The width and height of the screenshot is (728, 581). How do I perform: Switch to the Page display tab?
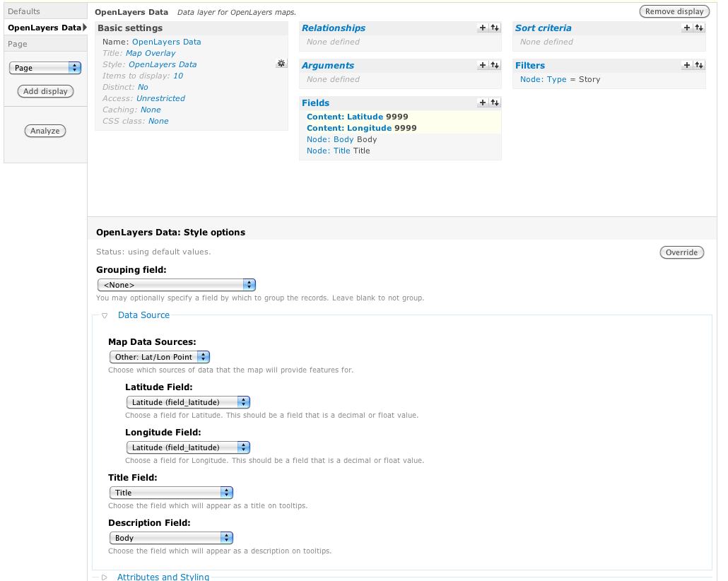point(45,44)
